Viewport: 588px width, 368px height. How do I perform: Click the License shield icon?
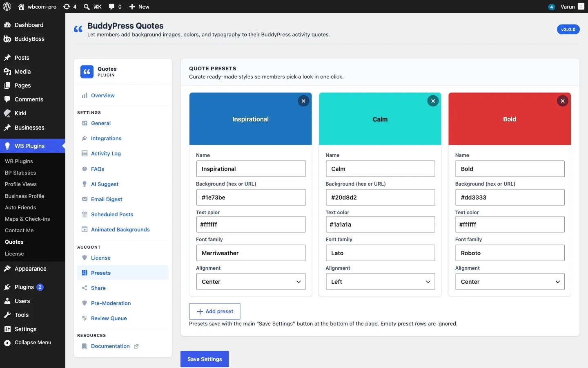pos(85,258)
